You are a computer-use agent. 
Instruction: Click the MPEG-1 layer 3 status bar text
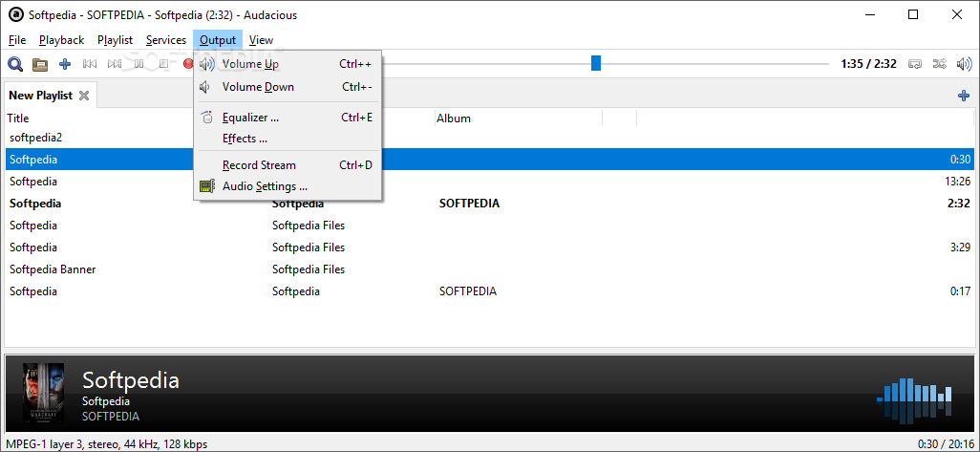coord(106,444)
